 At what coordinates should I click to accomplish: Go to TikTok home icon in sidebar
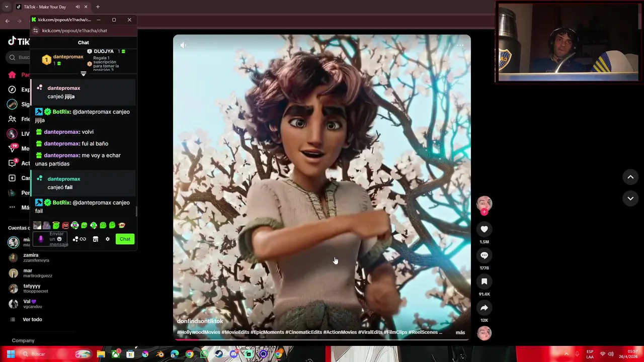[x=12, y=75]
